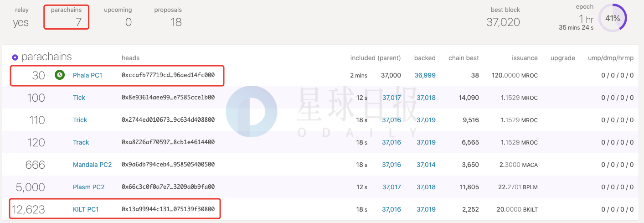Open the Phala PC1 parachain link
The image size is (644, 223).
point(88,75)
